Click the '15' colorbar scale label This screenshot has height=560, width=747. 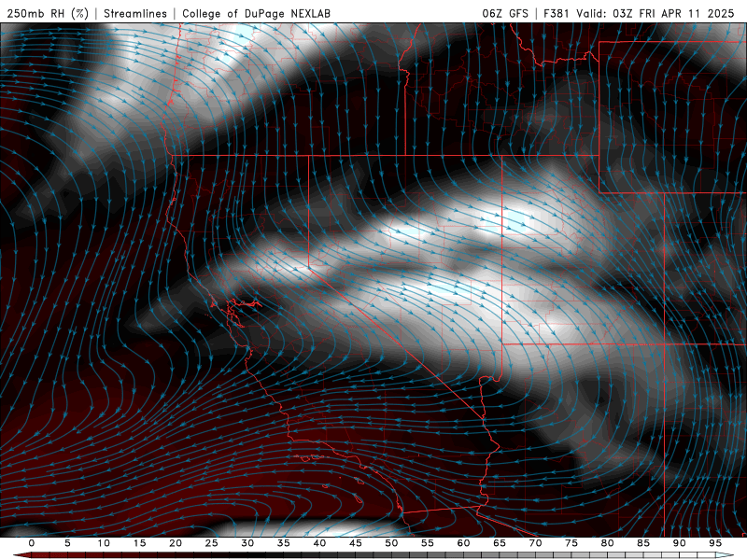(x=139, y=543)
